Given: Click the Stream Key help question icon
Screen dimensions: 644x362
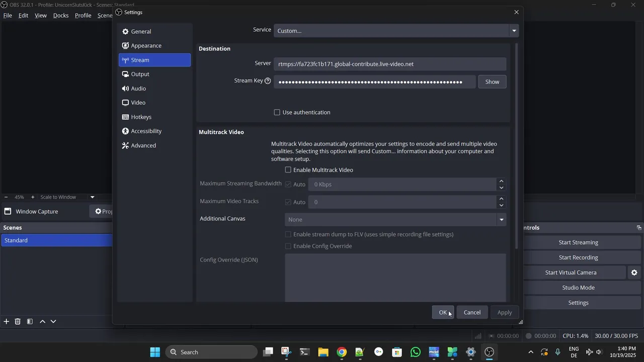Looking at the screenshot, I should 268,81.
